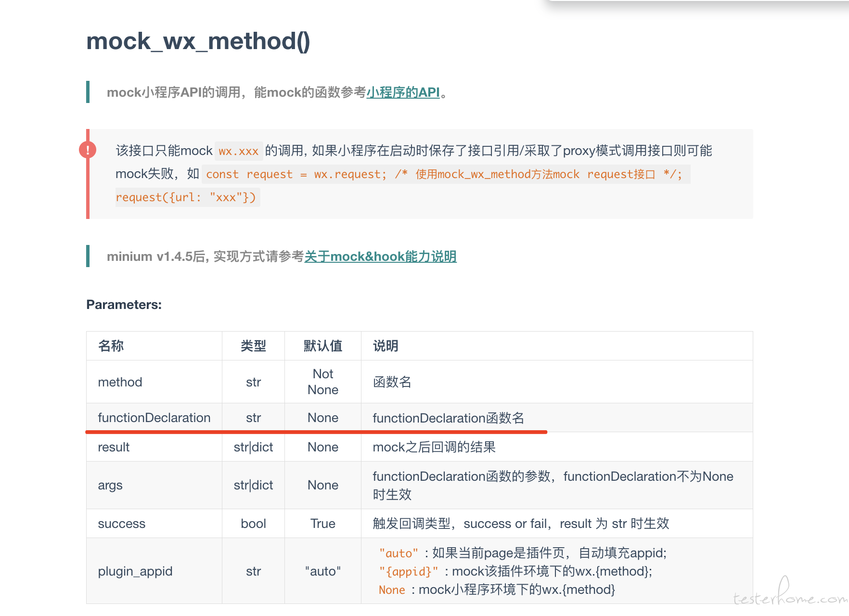
Task: Click the result parameter name cell
Action: (114, 447)
